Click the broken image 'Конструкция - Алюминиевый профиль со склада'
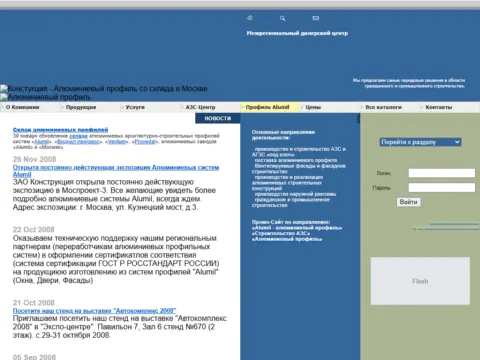The height and width of the screenshot is (360, 480). (104, 89)
